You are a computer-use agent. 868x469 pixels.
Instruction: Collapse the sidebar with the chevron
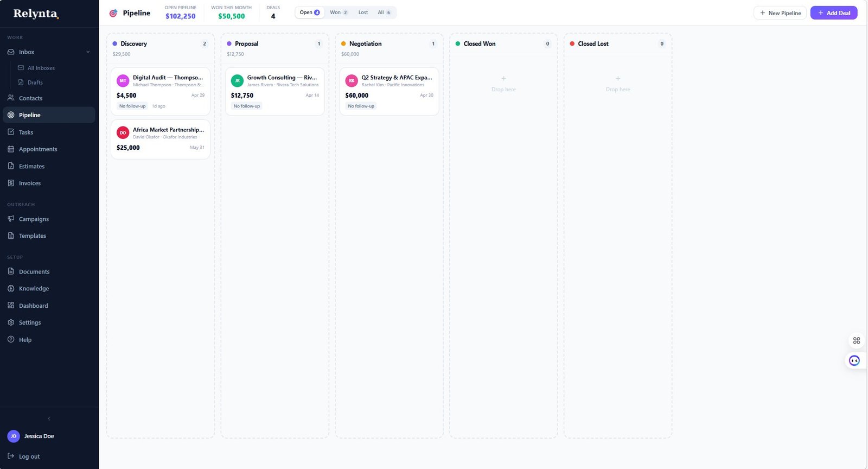click(49, 419)
